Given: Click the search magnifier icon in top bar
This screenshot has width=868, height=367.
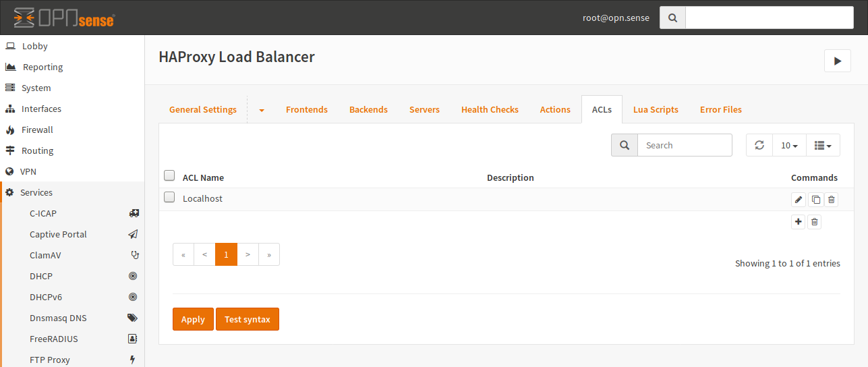Looking at the screenshot, I should [x=672, y=18].
